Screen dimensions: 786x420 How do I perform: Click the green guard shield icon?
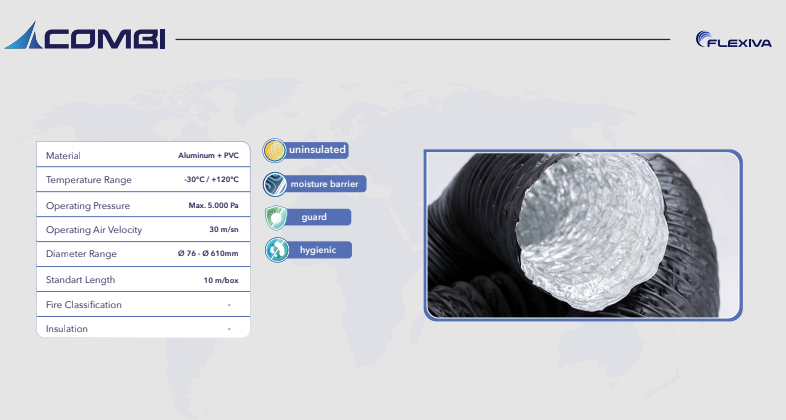[x=275, y=217]
